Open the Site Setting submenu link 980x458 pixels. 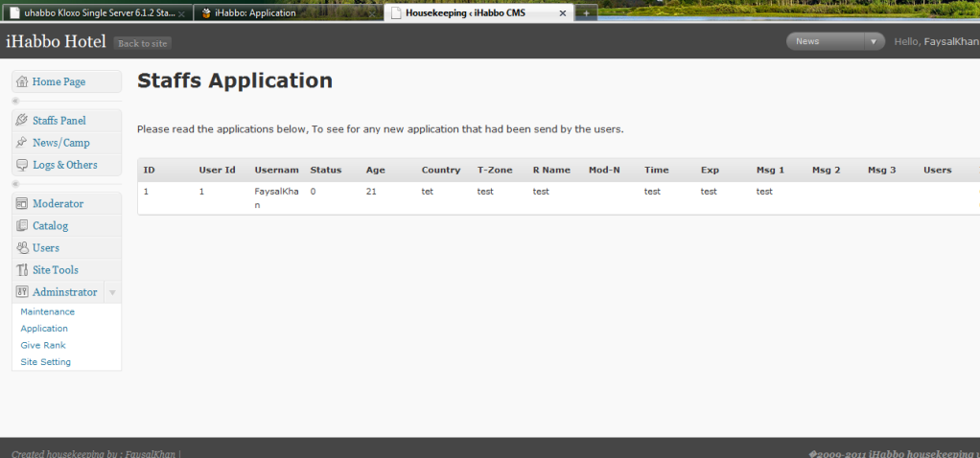pyautogui.click(x=45, y=362)
